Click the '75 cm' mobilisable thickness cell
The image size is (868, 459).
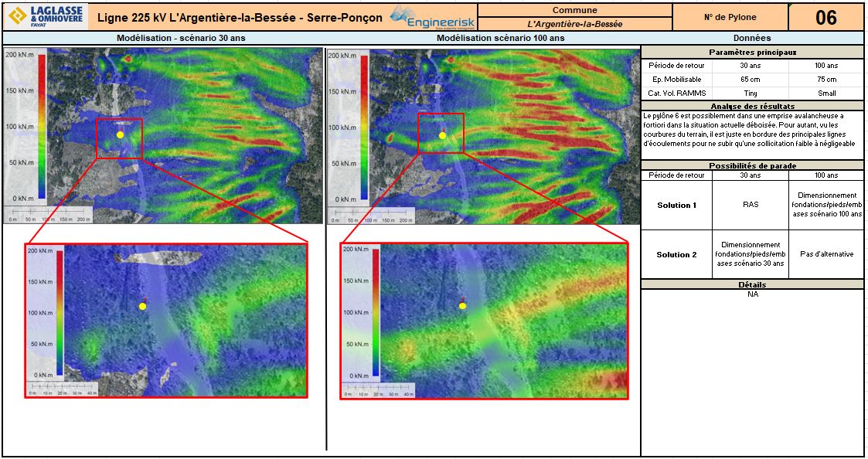coord(825,80)
